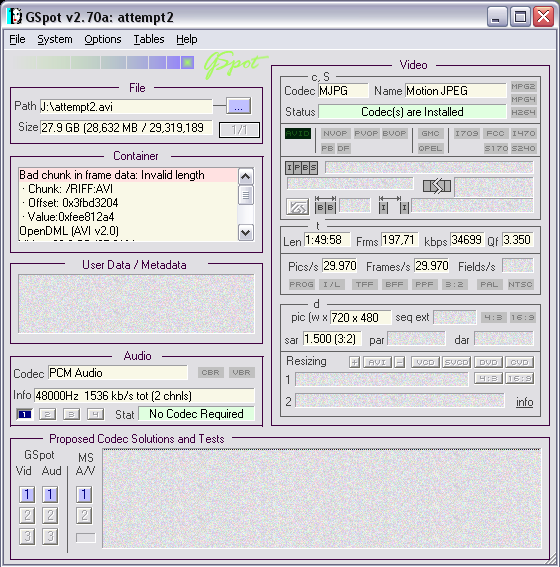Click the BVOP indicator
The height and width of the screenshot is (567, 560).
tap(394, 133)
